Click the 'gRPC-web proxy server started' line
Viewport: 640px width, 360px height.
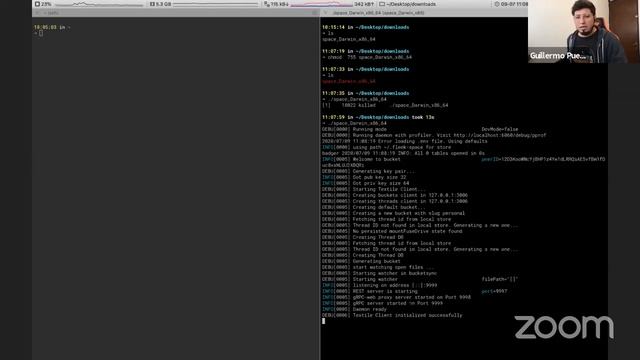[x=396, y=298]
